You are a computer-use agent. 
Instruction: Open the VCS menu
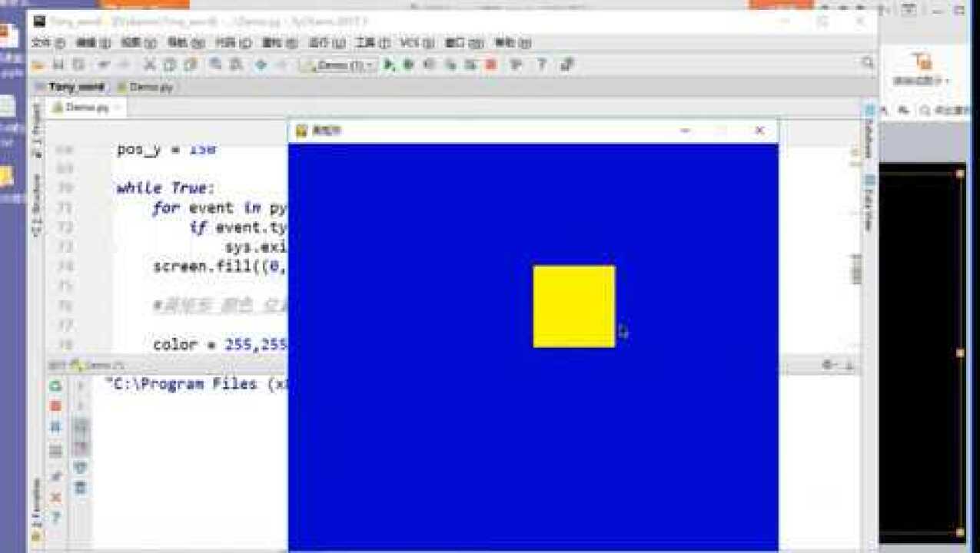click(411, 43)
